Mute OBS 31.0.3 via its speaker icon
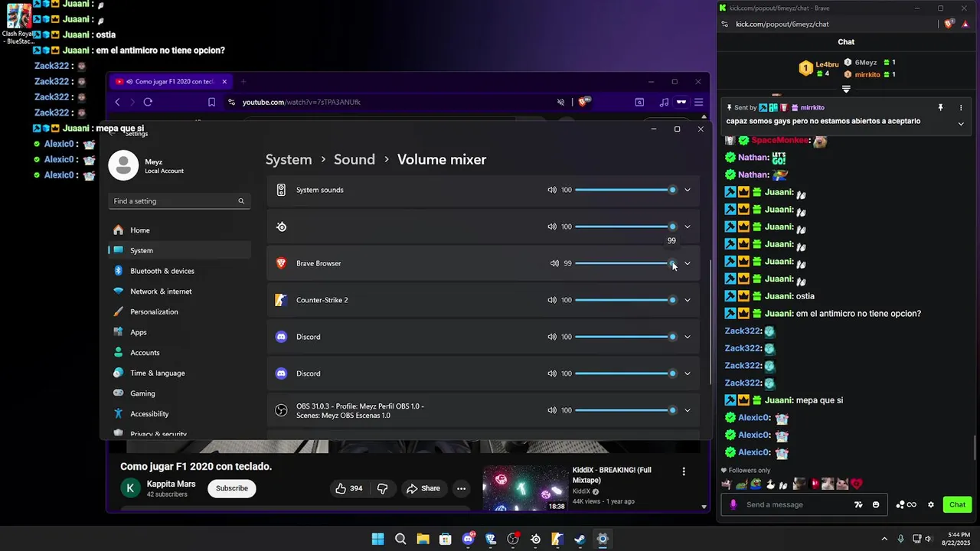This screenshot has width=980, height=551. 552,410
